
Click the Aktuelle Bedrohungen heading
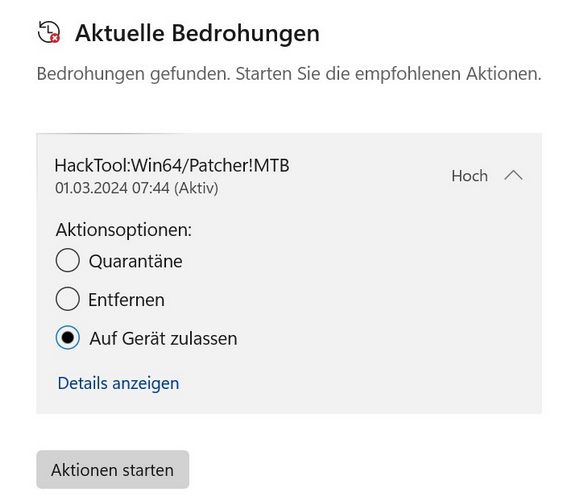tap(197, 33)
